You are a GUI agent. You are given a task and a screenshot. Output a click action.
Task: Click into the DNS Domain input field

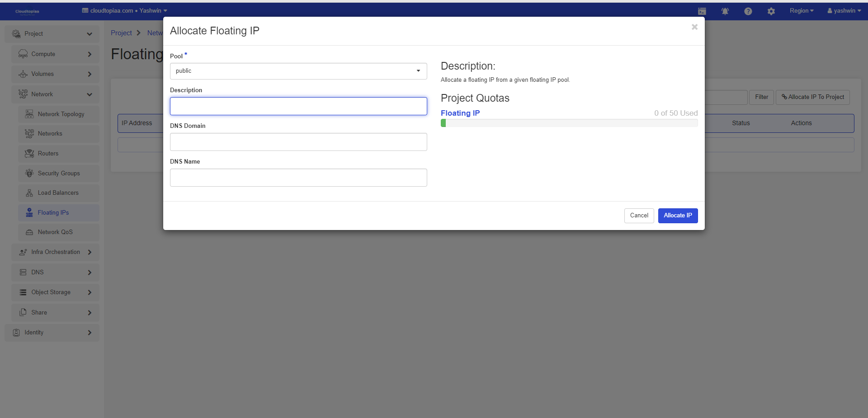click(298, 142)
